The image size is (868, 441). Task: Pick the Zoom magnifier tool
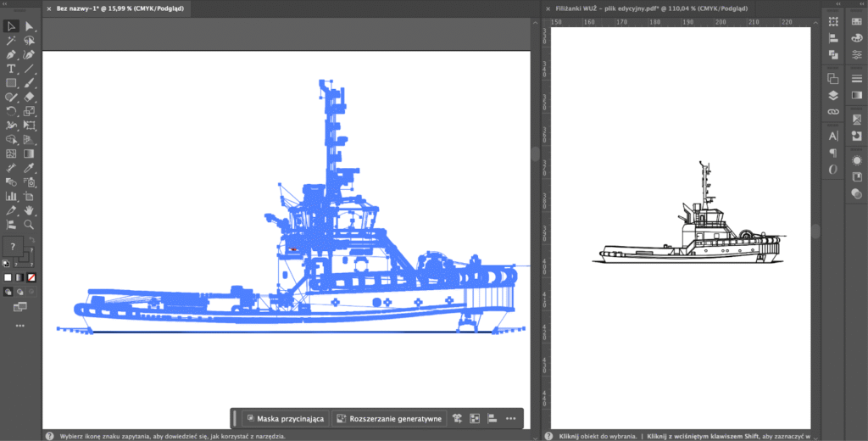pyautogui.click(x=29, y=225)
